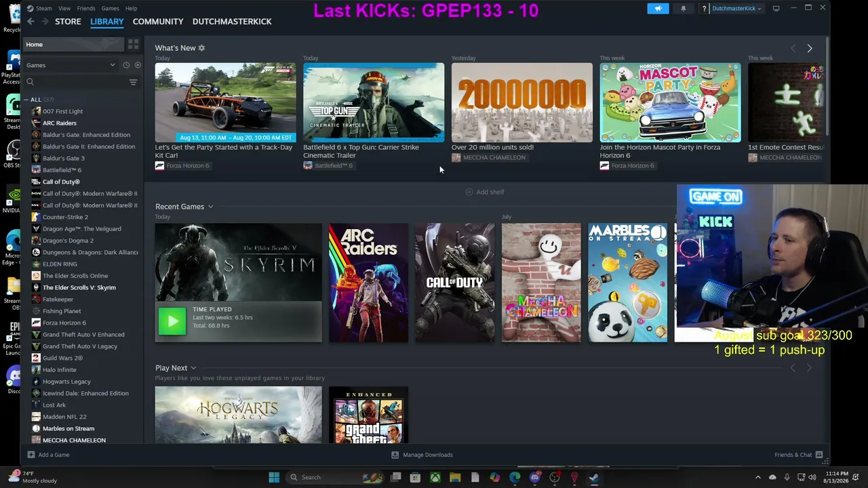The width and height of the screenshot is (868, 488).
Task: Open Steam help question mark button
Action: (x=704, y=8)
